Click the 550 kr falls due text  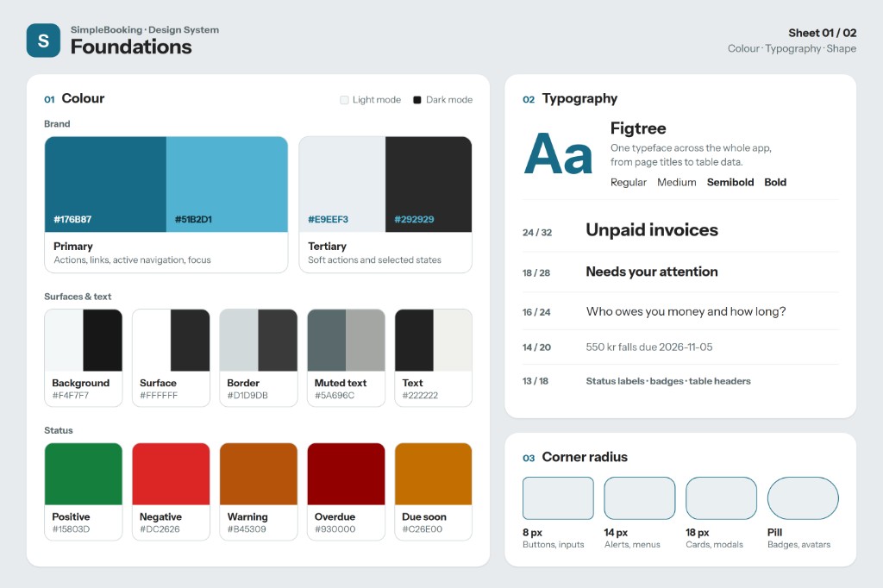[648, 347]
